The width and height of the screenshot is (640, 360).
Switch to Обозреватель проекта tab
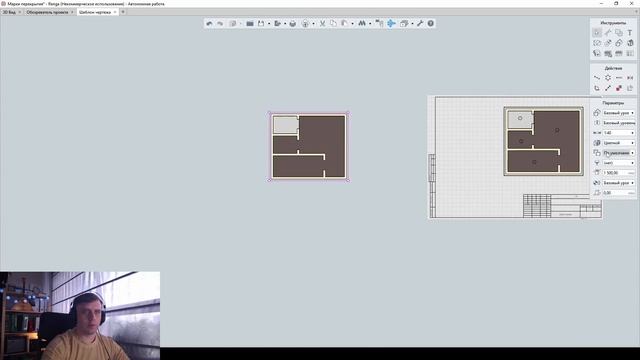(47, 12)
